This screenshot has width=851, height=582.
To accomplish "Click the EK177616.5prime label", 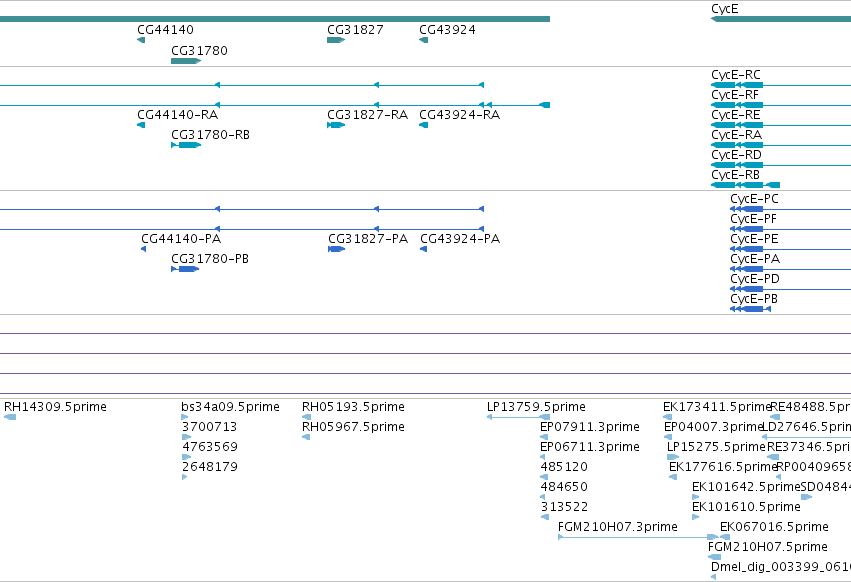I will 723,467.
